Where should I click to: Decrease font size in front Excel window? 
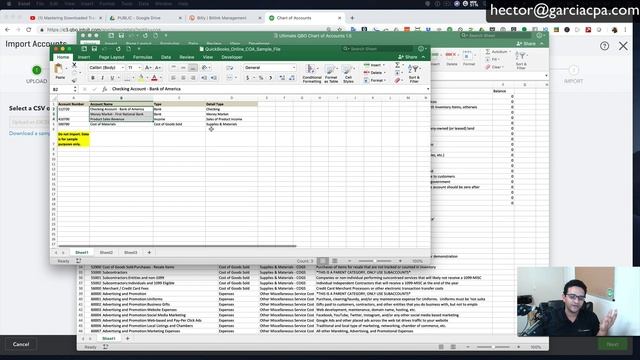[157, 67]
